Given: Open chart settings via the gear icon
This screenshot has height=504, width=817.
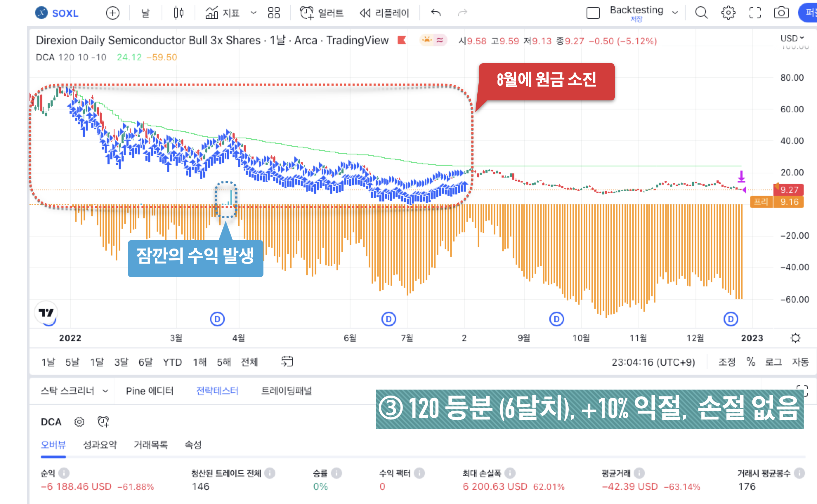Looking at the screenshot, I should [728, 13].
